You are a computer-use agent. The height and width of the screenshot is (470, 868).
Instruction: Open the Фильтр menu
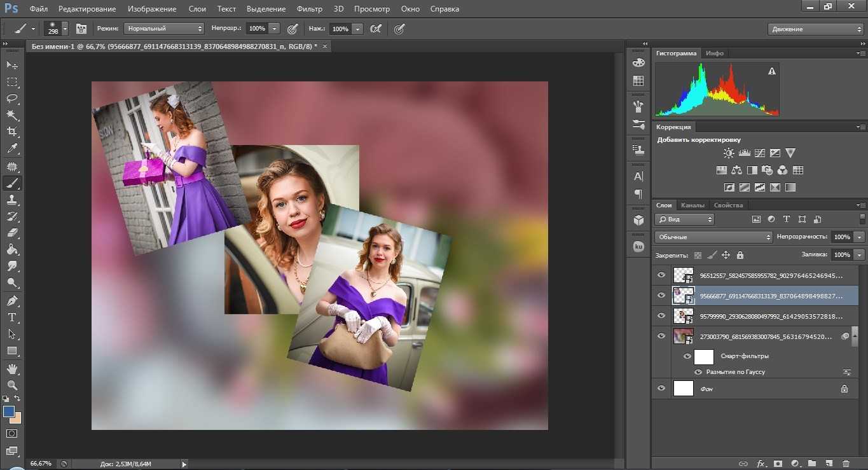point(309,9)
